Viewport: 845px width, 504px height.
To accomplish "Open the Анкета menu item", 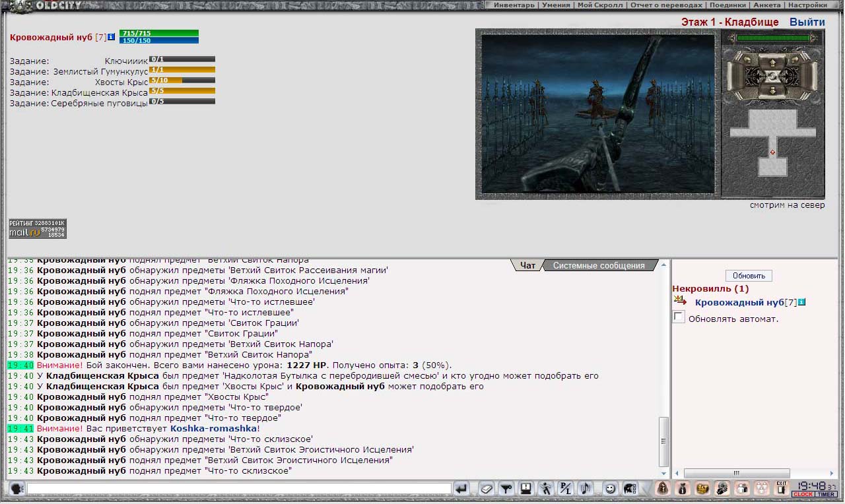I will (x=766, y=5).
